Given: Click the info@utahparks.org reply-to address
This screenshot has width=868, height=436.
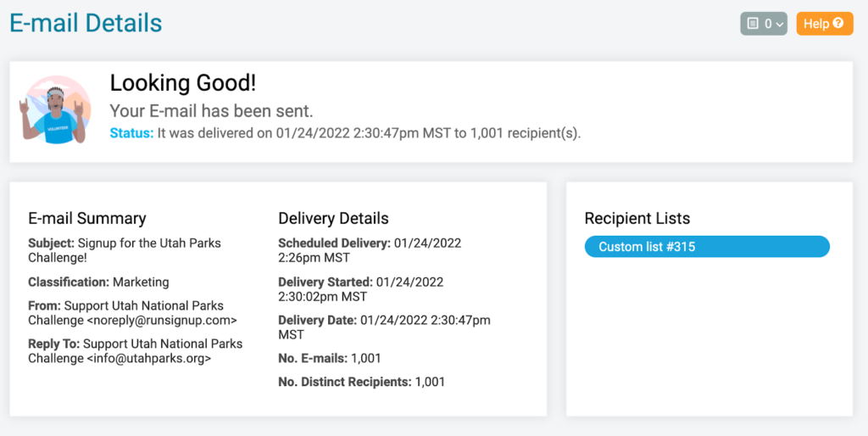Looking at the screenshot, I should (x=149, y=359).
